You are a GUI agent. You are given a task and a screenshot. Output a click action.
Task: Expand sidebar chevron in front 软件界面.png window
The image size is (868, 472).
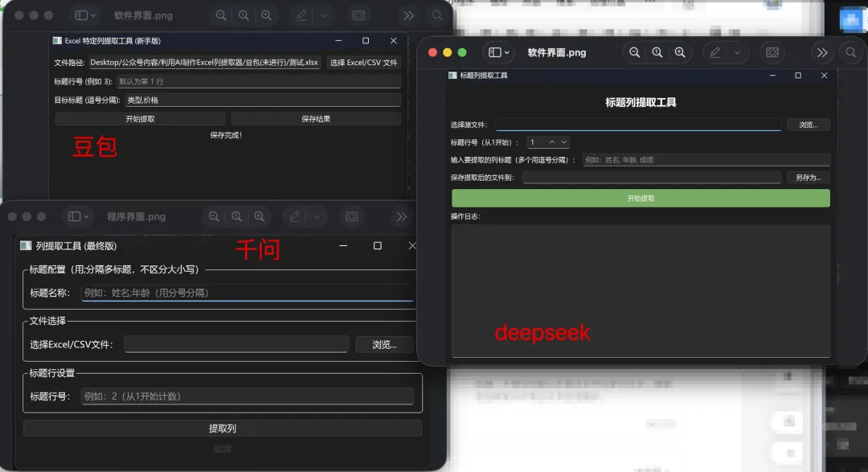(506, 52)
